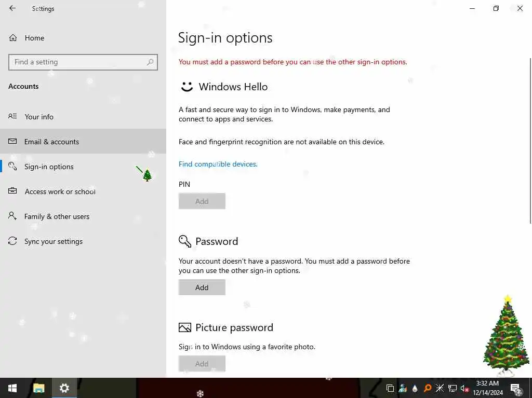The image size is (532, 398).
Task: Click the Accounts heading in sidebar
Action: 23,87
